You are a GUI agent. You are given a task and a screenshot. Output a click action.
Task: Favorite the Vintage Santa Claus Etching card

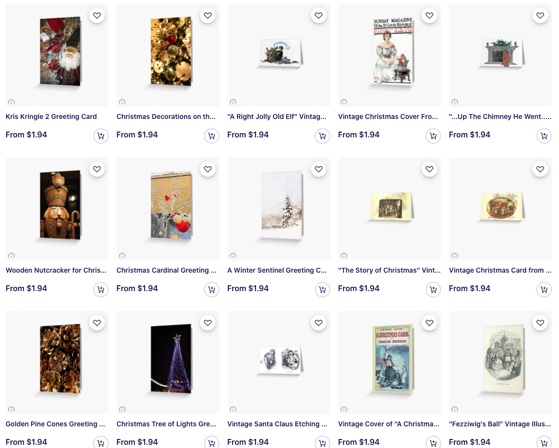click(x=318, y=323)
